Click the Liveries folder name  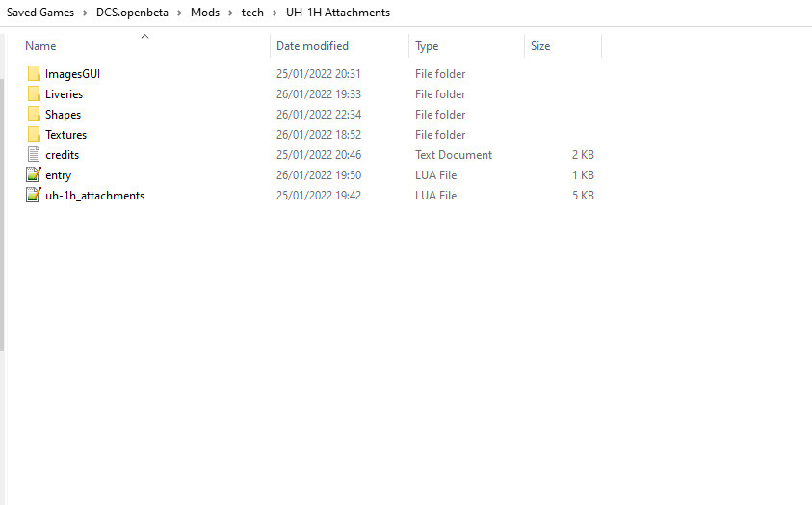click(x=64, y=94)
